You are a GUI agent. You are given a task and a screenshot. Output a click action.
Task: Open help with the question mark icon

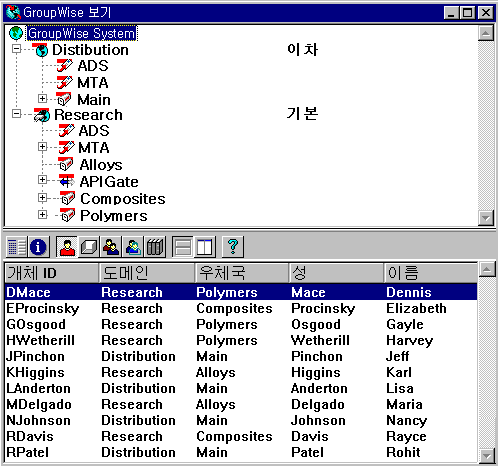pyautogui.click(x=233, y=247)
